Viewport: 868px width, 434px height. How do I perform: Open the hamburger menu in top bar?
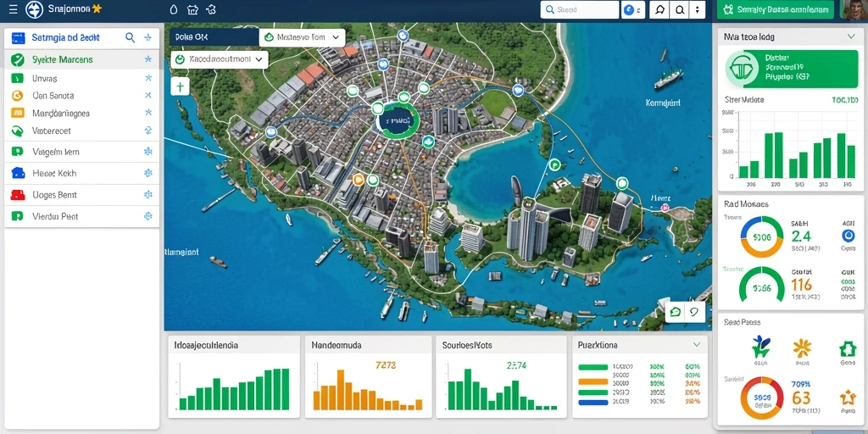(13, 9)
